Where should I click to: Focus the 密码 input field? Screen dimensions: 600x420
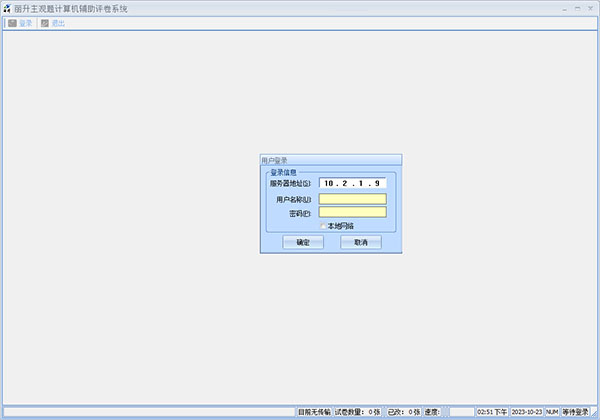[353, 212]
